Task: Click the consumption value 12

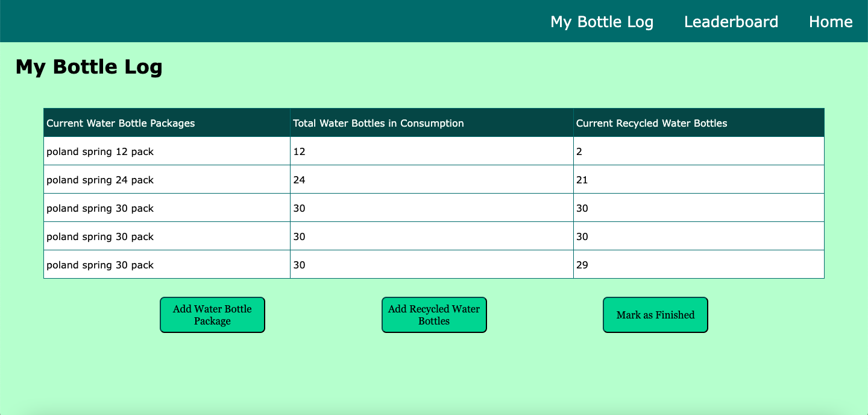Action: tap(299, 152)
